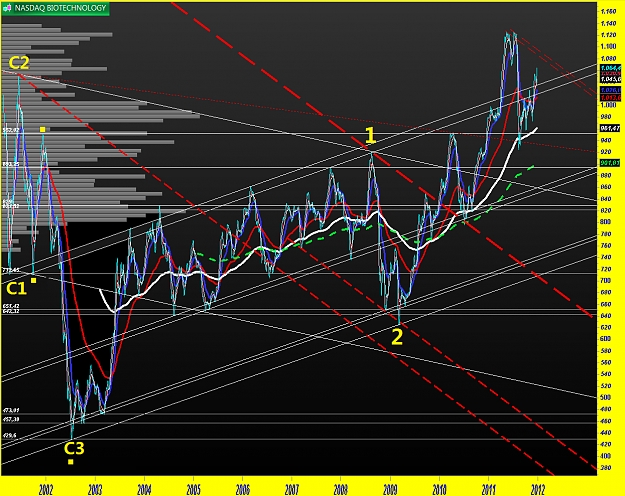Click the 2009 year label on time axis
The width and height of the screenshot is (625, 496).
[x=390, y=489]
